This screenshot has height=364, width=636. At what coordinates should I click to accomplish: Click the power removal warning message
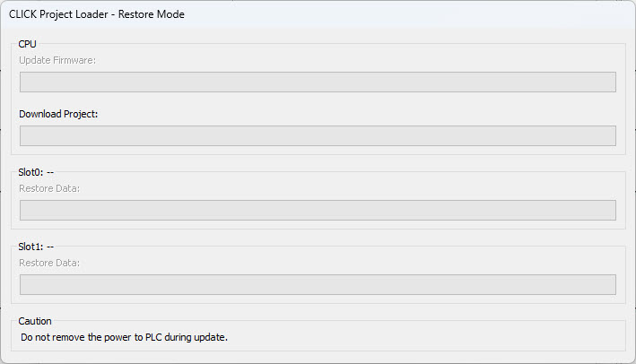(124, 337)
